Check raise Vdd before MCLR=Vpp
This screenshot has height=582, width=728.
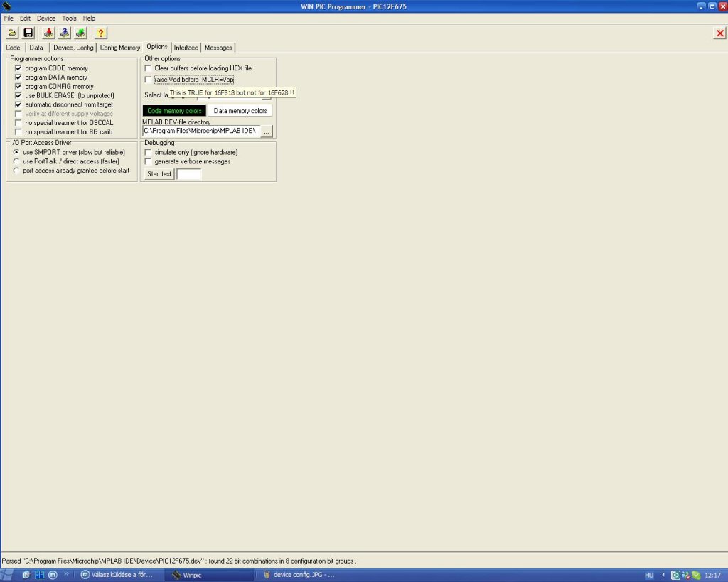coord(148,80)
